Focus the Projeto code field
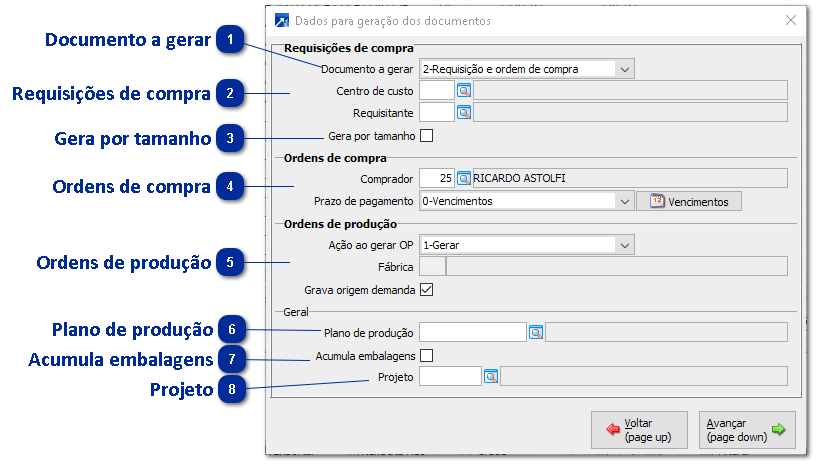Screen dimensions: 830x471 (x=450, y=377)
